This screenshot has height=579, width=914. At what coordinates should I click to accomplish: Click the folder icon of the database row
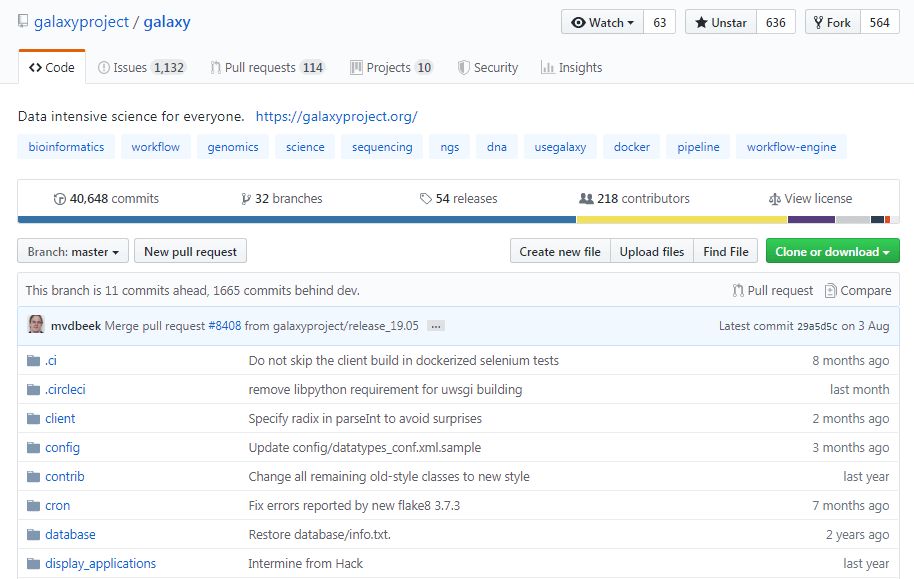[33, 535]
